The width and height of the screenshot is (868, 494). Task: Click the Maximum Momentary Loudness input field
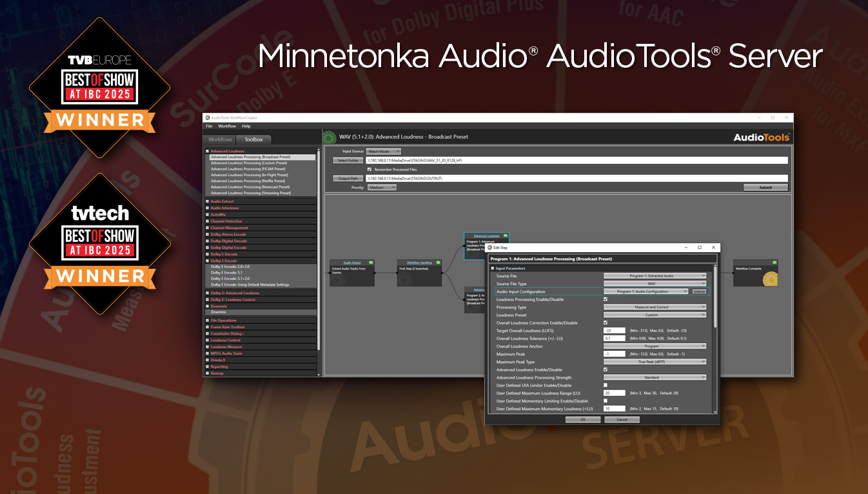(x=615, y=408)
